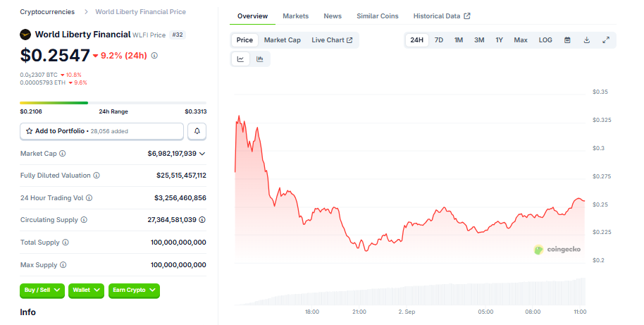Image resolution: width=644 pixels, height=325 pixels.
Task: Open the calendar date range picker
Action: point(567,40)
